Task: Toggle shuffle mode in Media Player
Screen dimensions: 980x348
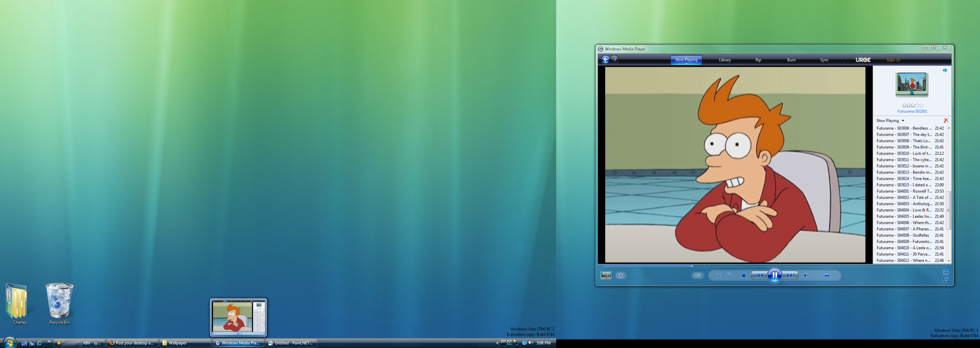Action: coord(719,275)
